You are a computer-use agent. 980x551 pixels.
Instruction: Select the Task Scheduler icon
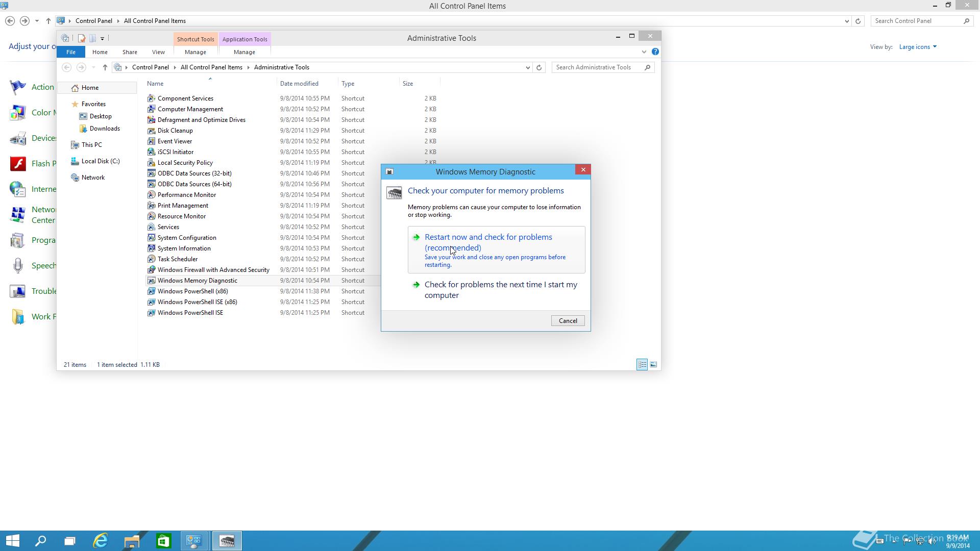[151, 259]
